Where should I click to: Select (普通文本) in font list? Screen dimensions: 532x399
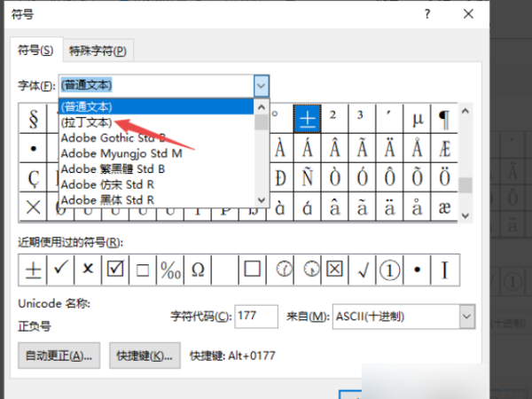156,106
